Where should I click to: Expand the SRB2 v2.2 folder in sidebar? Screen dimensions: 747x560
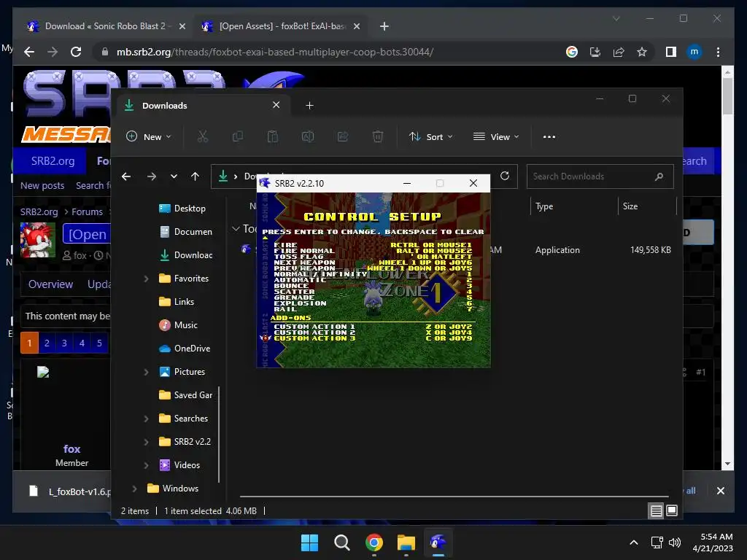(x=146, y=442)
